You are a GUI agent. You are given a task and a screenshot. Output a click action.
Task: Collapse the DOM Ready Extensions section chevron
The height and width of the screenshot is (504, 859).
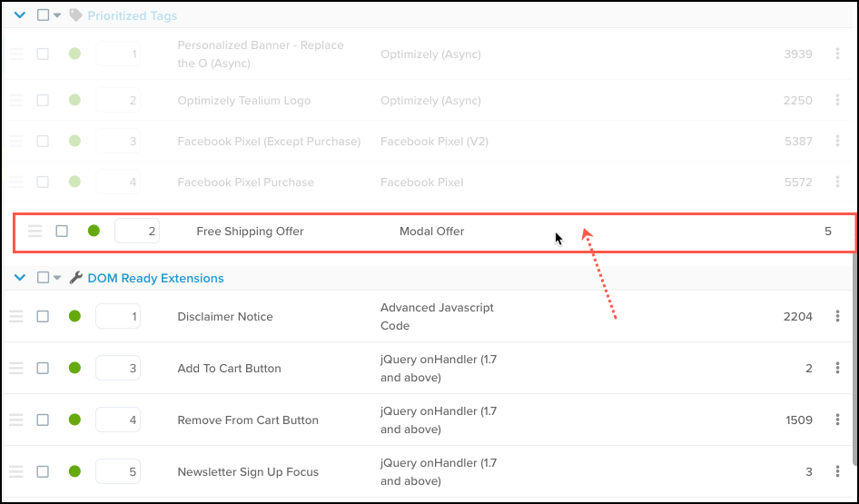tap(20, 278)
